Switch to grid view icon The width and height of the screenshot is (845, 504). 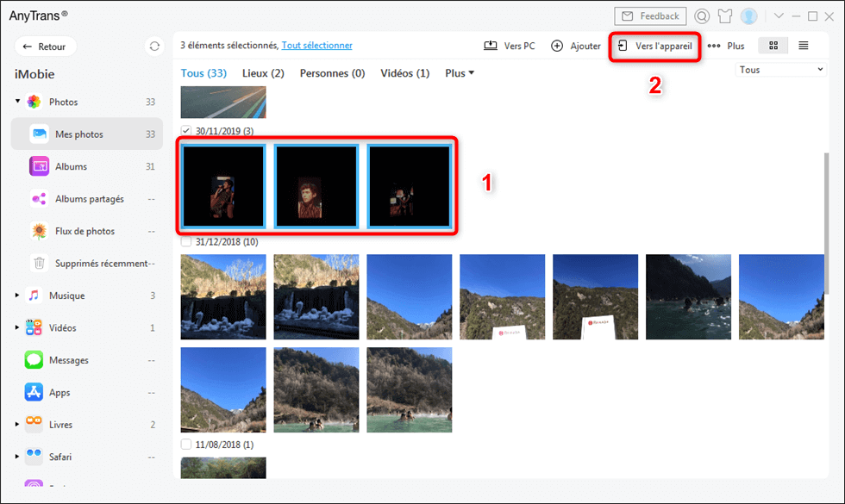click(x=773, y=46)
